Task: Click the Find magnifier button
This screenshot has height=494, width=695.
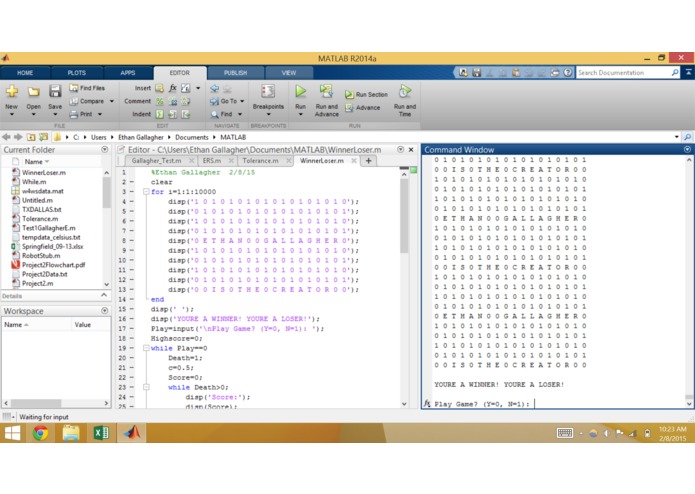Action: pyautogui.click(x=222, y=114)
